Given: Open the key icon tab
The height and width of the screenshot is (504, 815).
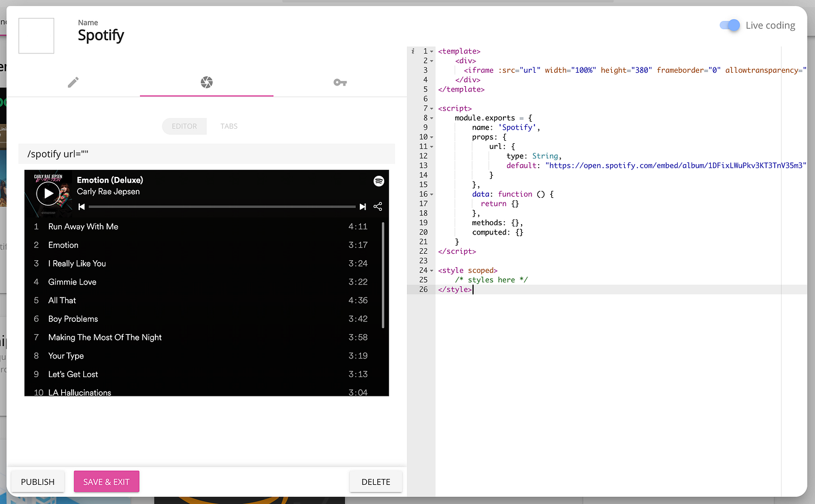Looking at the screenshot, I should tap(340, 83).
